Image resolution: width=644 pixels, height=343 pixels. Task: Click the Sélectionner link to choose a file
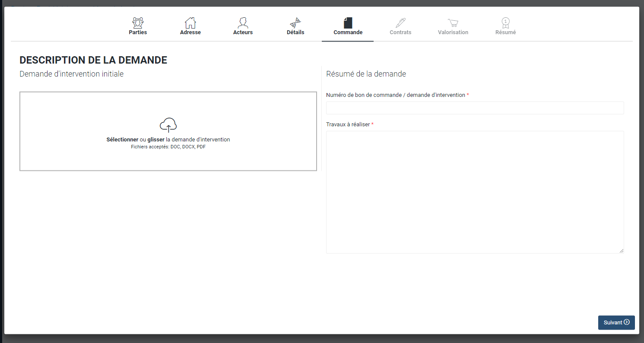(122, 140)
